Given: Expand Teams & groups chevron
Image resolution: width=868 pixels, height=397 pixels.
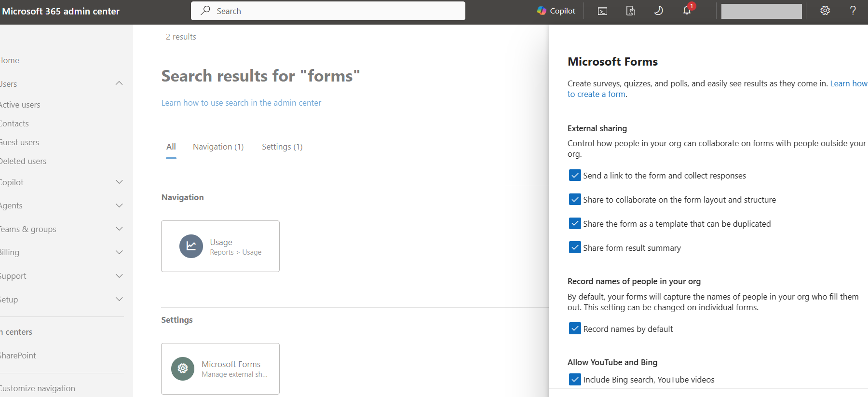Looking at the screenshot, I should [x=119, y=229].
